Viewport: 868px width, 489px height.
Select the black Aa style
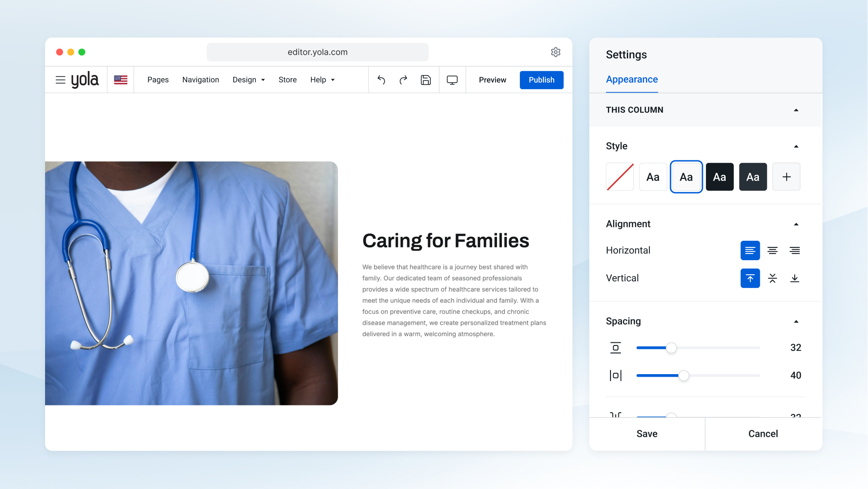[720, 177]
